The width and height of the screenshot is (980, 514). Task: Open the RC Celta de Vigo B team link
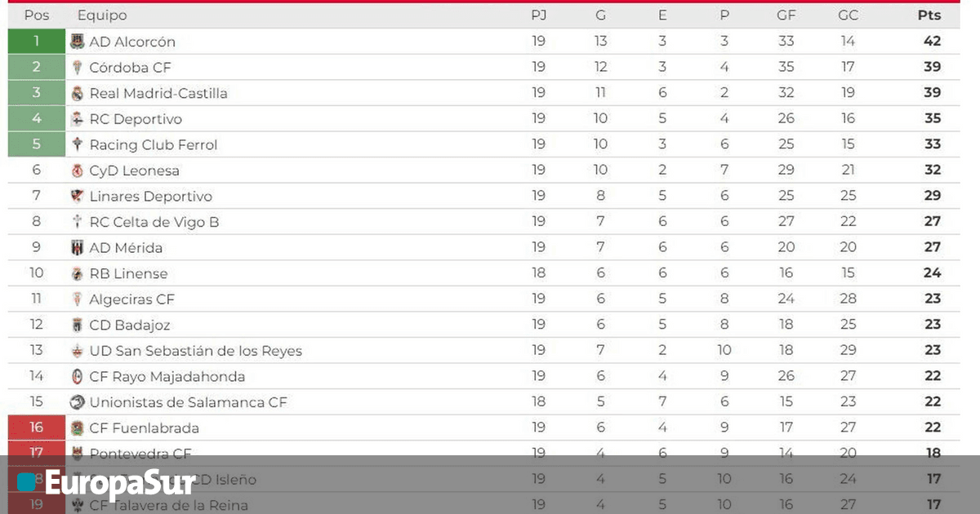(x=154, y=222)
